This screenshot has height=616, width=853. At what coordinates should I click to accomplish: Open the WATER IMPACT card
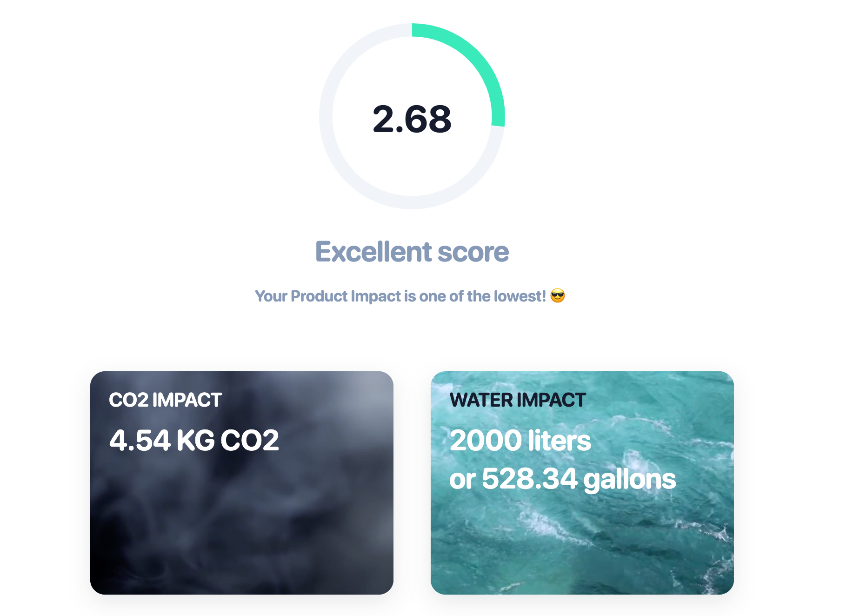tap(582, 482)
